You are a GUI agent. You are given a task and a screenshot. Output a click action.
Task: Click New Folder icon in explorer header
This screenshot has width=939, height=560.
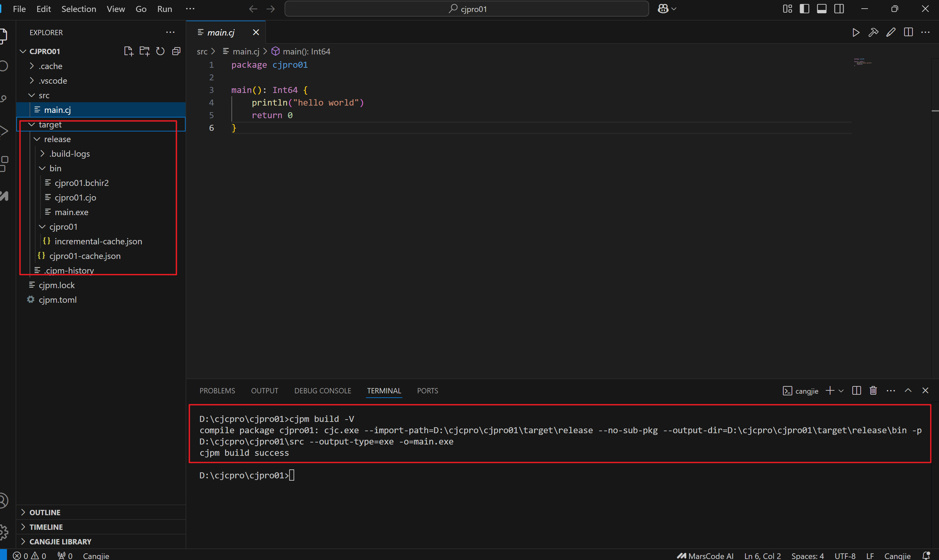[144, 51]
